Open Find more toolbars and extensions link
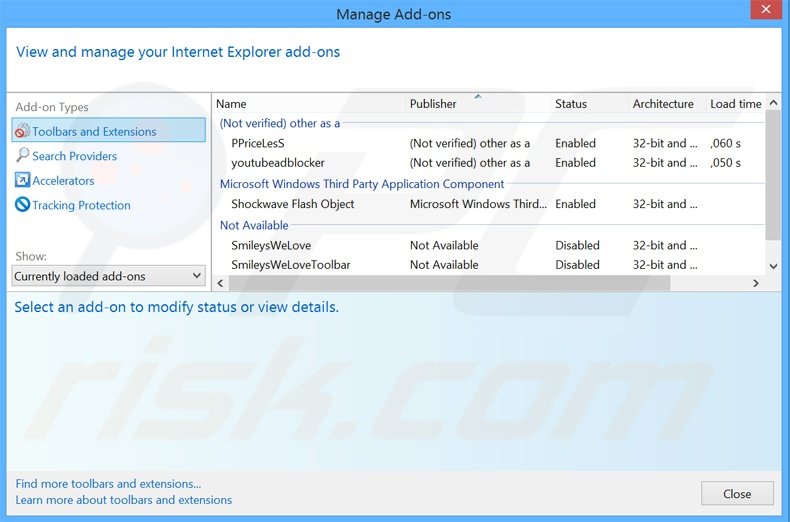Viewport: 790px width, 522px height. [x=108, y=484]
